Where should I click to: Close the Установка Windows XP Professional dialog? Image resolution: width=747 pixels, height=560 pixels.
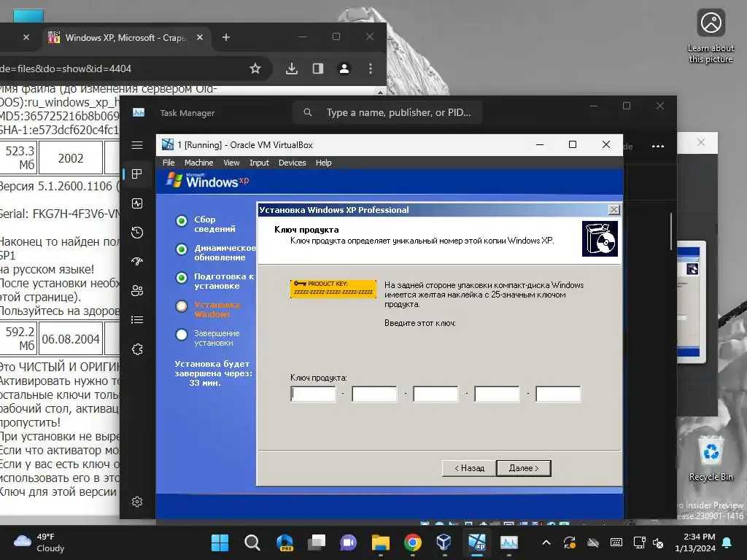(x=614, y=210)
